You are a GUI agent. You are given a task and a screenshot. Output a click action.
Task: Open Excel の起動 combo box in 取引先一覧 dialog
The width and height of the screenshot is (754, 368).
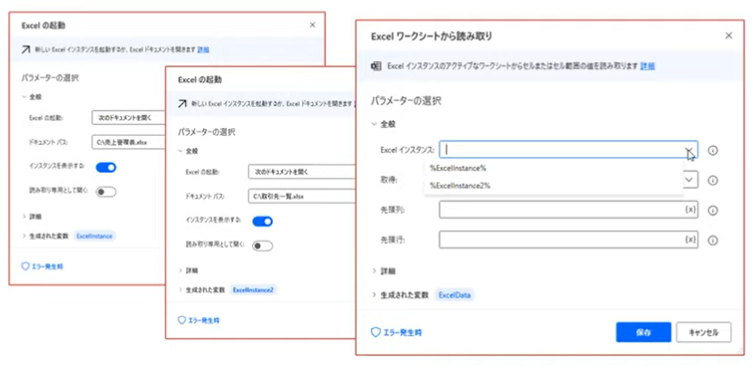pos(302,171)
